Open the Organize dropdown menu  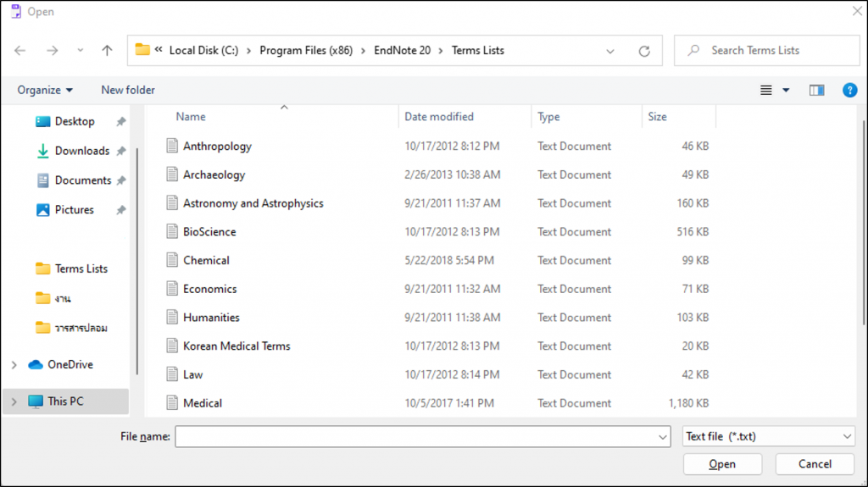click(45, 90)
